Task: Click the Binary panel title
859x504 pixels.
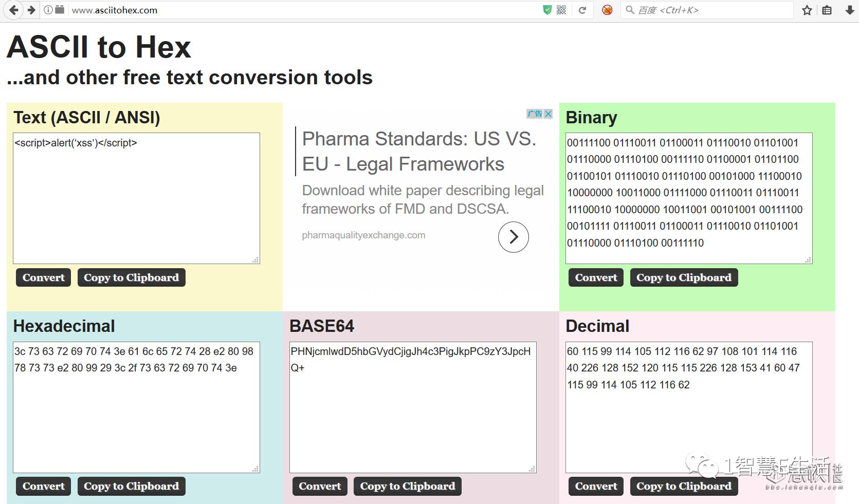Action: pos(591,118)
